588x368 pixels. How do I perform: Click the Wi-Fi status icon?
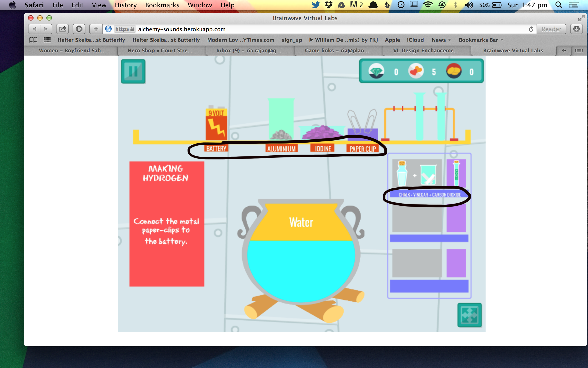(428, 5)
